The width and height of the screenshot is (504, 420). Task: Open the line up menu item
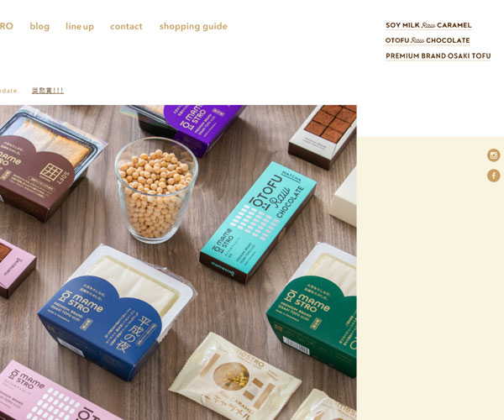(x=80, y=26)
